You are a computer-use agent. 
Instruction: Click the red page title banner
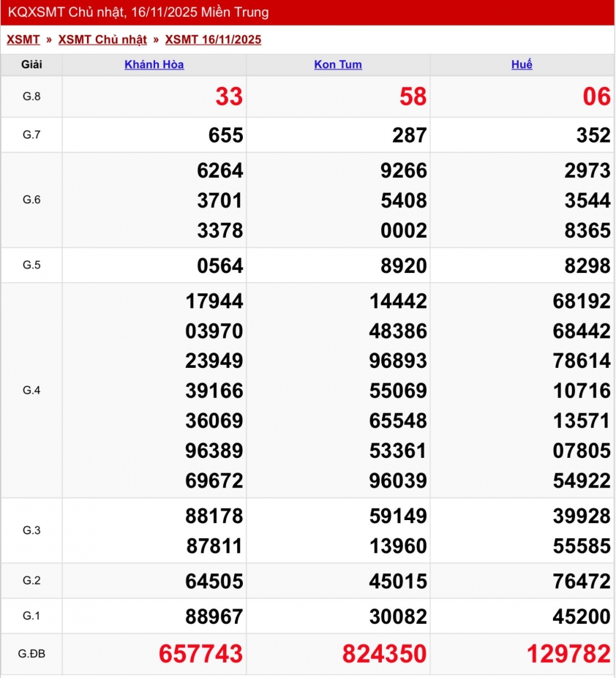click(307, 12)
